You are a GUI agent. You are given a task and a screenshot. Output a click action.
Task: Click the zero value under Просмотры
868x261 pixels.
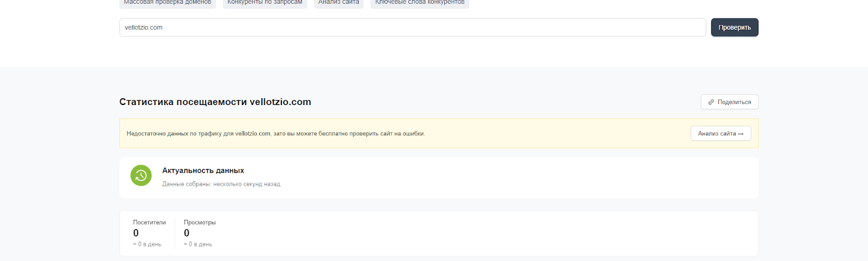187,233
